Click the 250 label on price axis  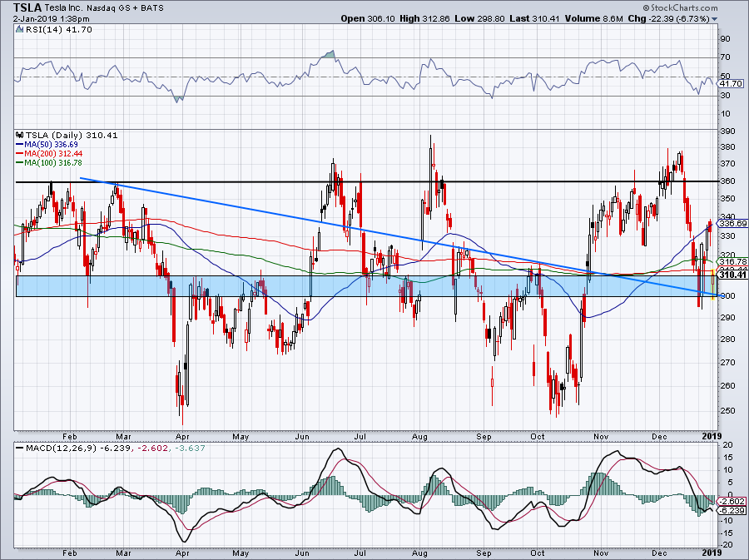728,410
